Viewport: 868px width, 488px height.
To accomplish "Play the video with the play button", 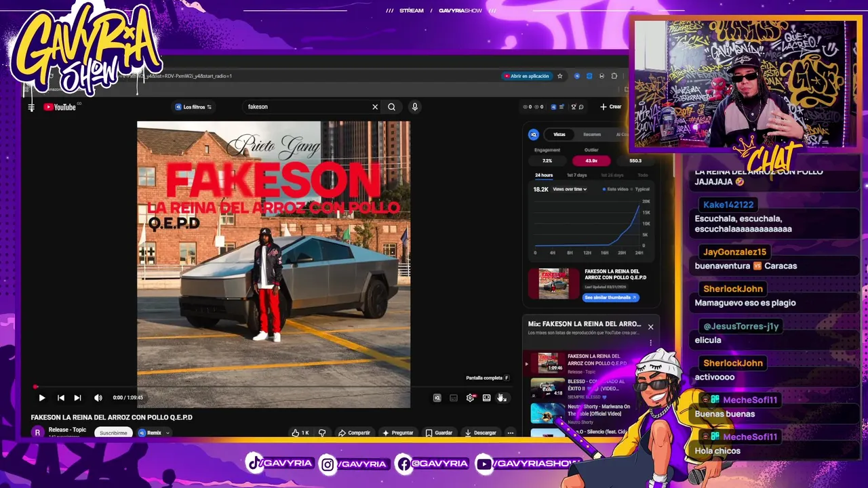I will point(41,398).
